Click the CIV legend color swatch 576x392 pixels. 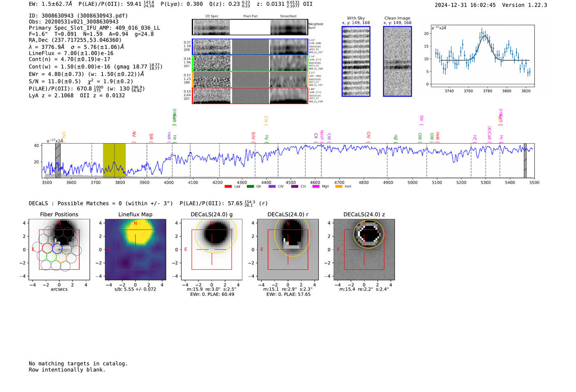coord(272,187)
